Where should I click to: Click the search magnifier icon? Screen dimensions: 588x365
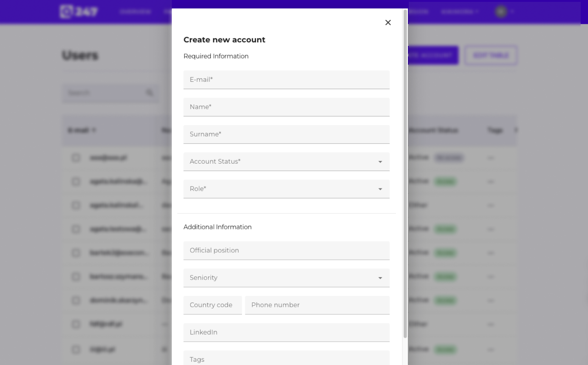(x=149, y=92)
